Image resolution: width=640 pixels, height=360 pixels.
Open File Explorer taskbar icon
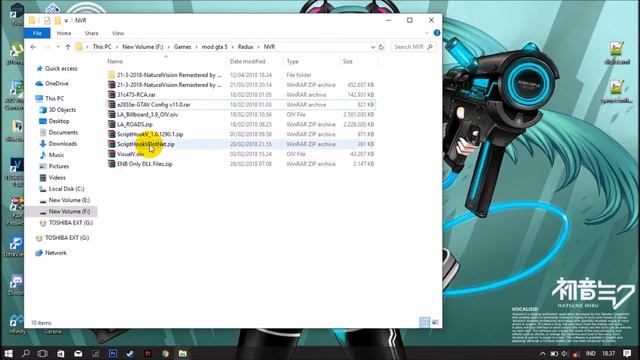coord(183,353)
